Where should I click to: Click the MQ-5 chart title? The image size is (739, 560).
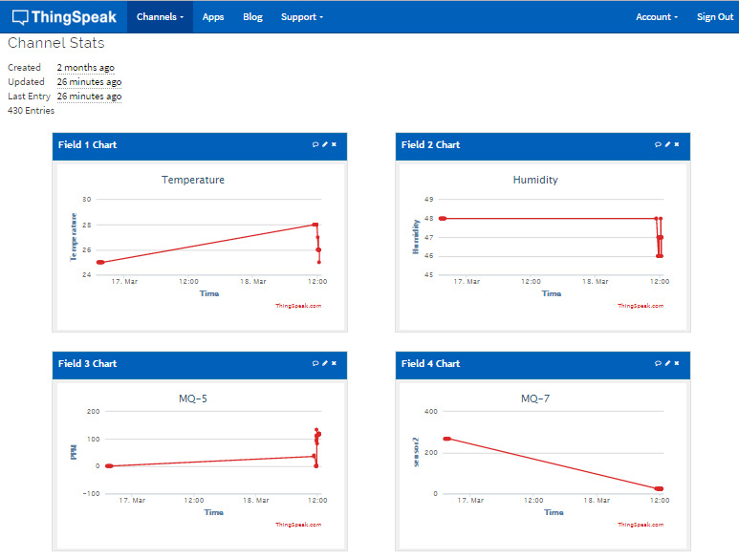tap(193, 398)
